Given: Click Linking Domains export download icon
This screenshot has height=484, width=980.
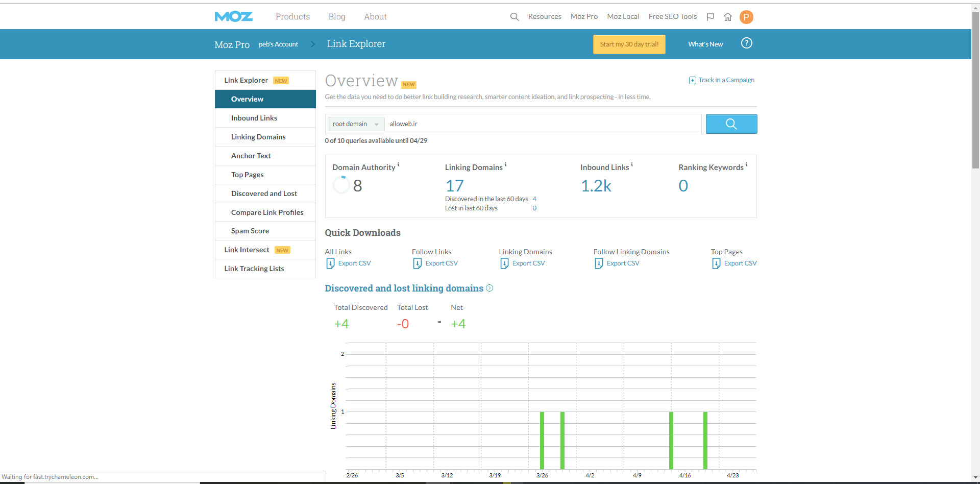Looking at the screenshot, I should [504, 263].
